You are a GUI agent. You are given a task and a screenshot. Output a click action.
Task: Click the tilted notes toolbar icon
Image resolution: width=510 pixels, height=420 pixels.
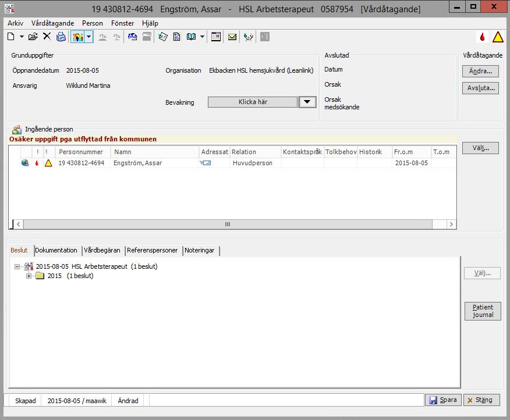click(x=163, y=37)
